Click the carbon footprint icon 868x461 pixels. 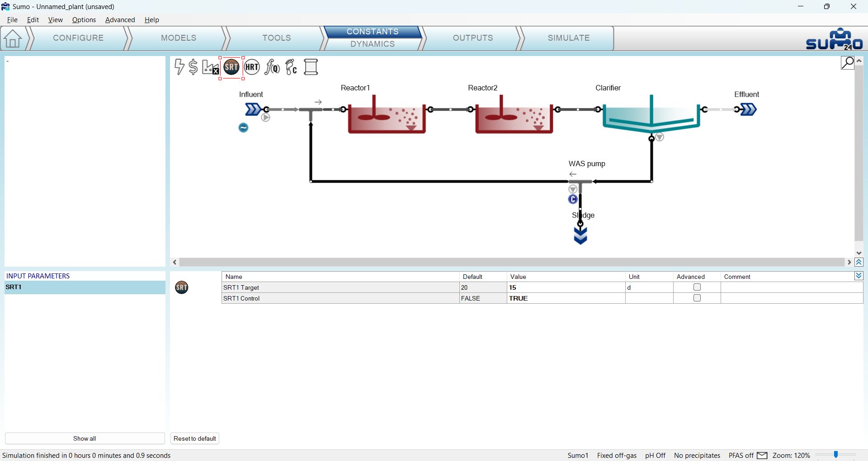click(291, 67)
